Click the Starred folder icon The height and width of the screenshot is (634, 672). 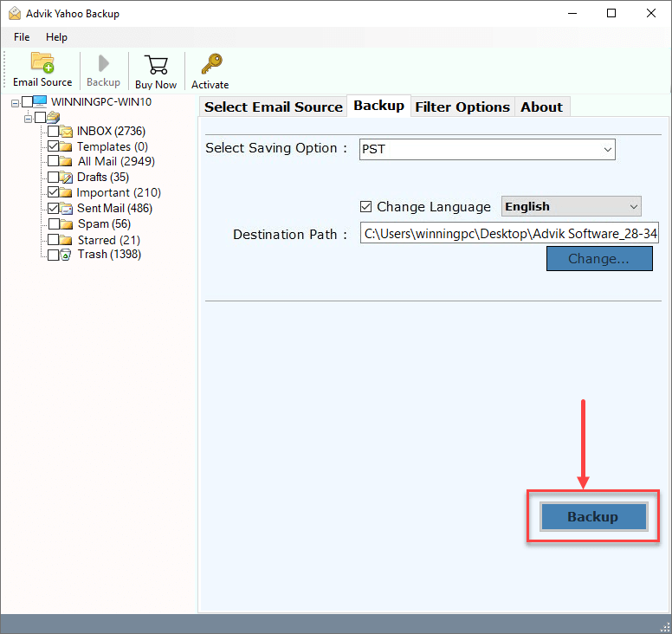[66, 240]
